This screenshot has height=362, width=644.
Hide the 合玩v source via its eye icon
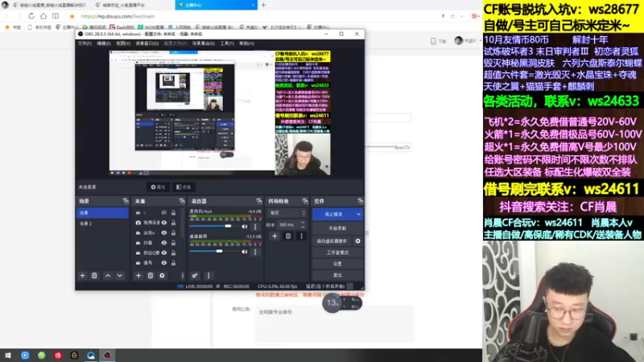click(164, 232)
